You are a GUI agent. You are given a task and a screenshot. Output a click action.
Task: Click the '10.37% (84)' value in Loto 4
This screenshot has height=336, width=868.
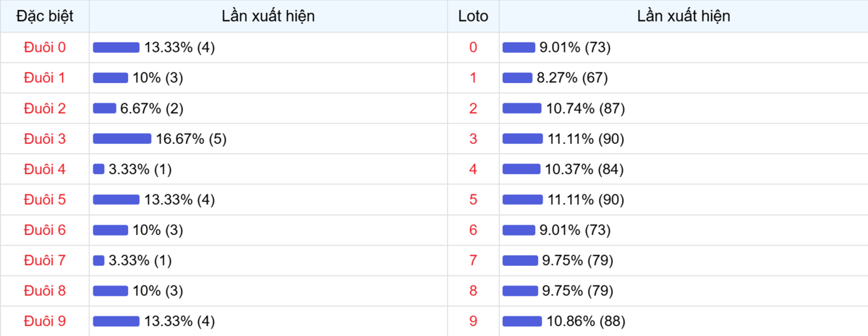coord(584,169)
